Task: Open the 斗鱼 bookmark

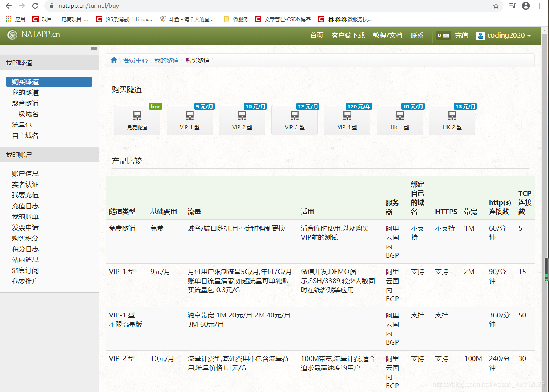Action: point(187,19)
